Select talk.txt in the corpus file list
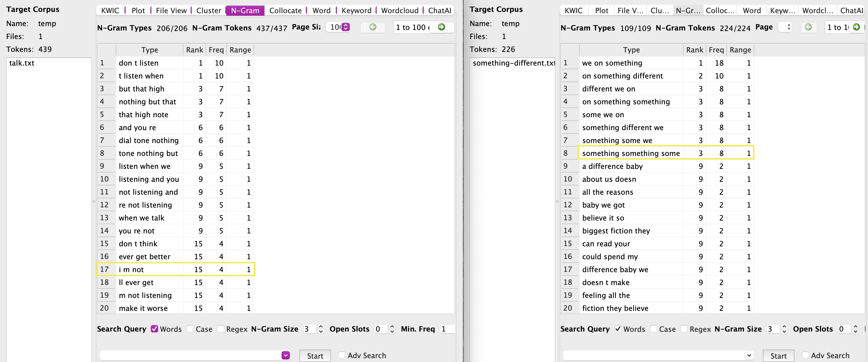 click(22, 63)
